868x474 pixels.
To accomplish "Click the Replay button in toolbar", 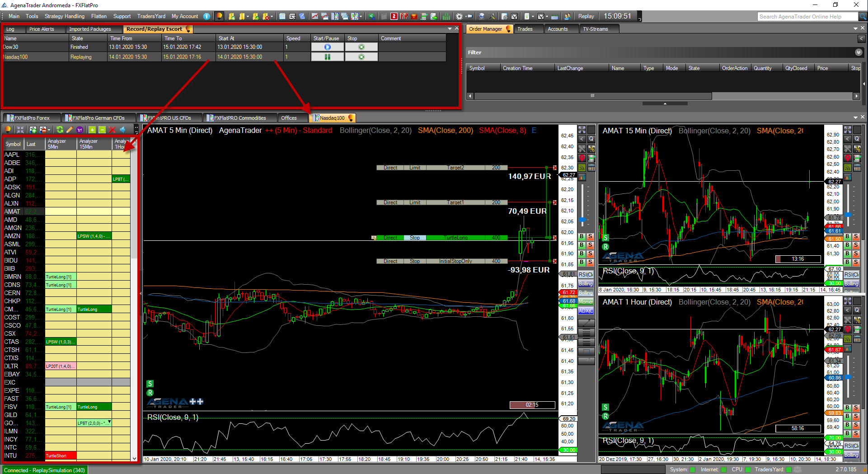I will (x=586, y=16).
